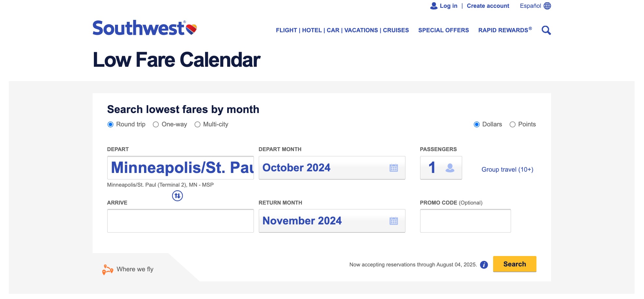Click the Where we fly map icon

(108, 269)
